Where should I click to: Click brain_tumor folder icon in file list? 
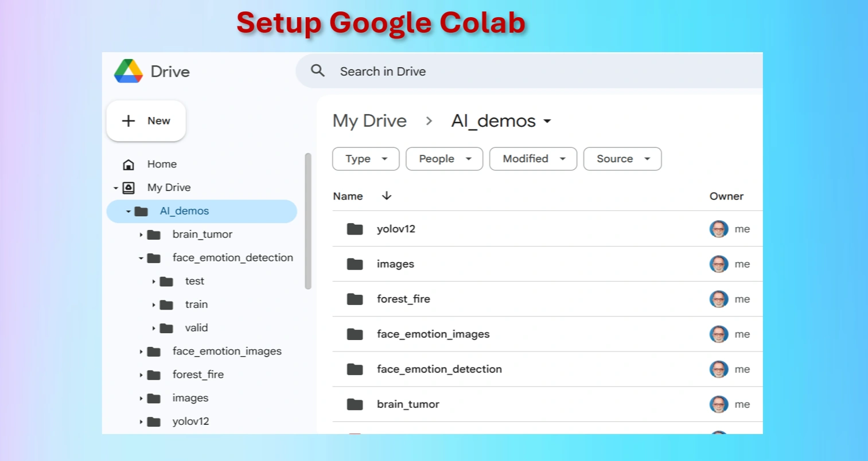pos(355,405)
